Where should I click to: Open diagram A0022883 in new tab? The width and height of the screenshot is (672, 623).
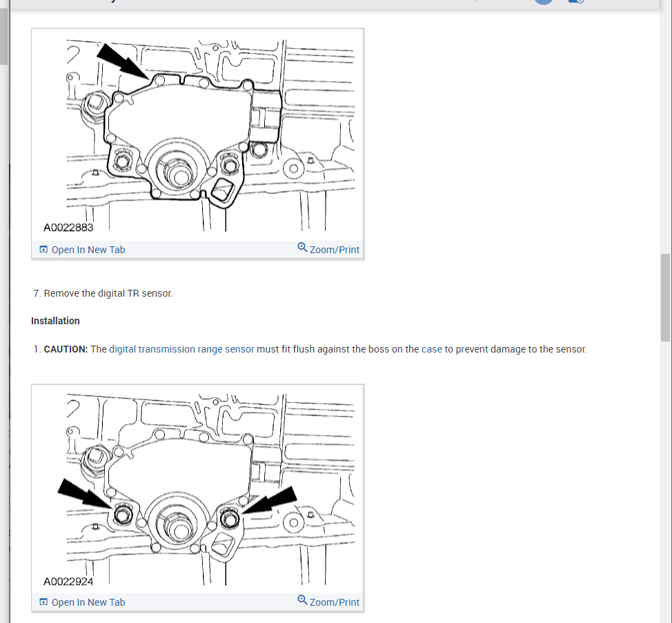[82, 250]
